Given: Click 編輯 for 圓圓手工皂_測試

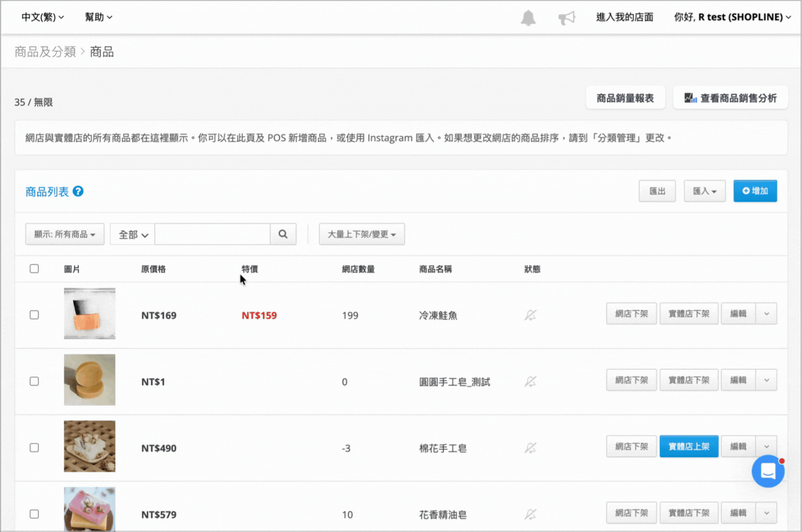Looking at the screenshot, I should (738, 380).
